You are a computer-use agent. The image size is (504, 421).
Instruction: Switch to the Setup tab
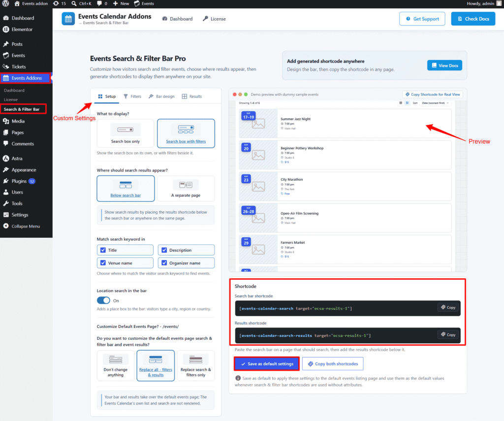pyautogui.click(x=107, y=97)
